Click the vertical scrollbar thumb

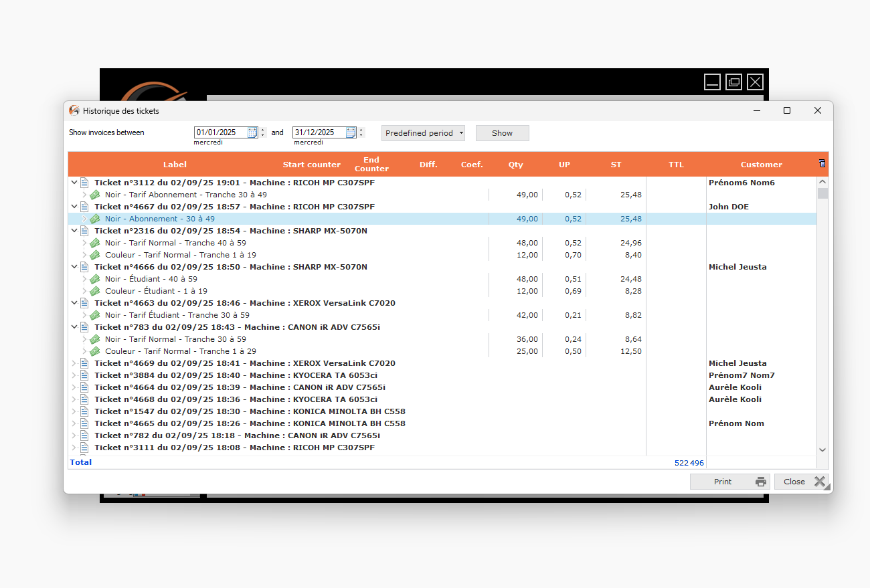pos(822,193)
